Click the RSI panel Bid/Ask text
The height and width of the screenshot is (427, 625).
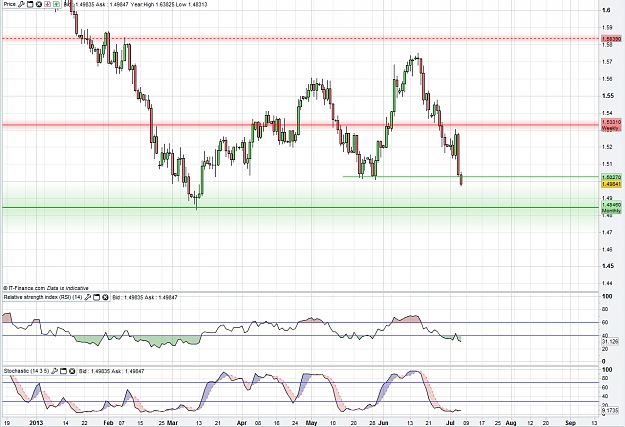click(145, 297)
